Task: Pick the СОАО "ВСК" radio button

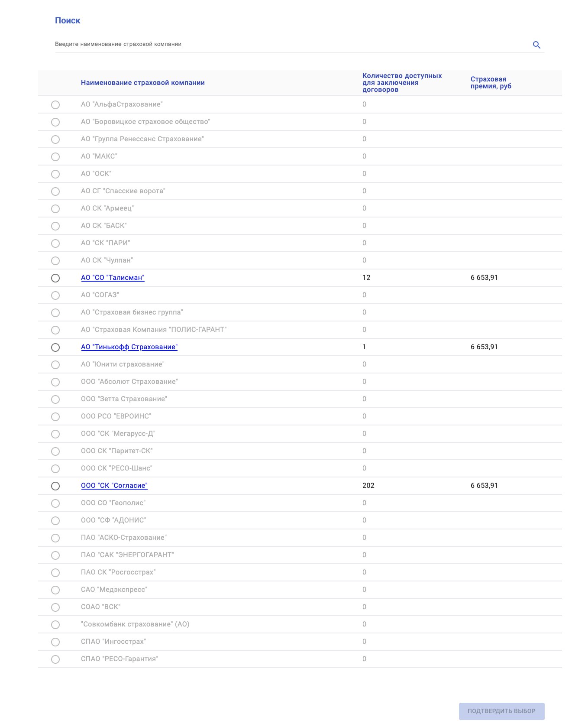Action: pyautogui.click(x=55, y=607)
